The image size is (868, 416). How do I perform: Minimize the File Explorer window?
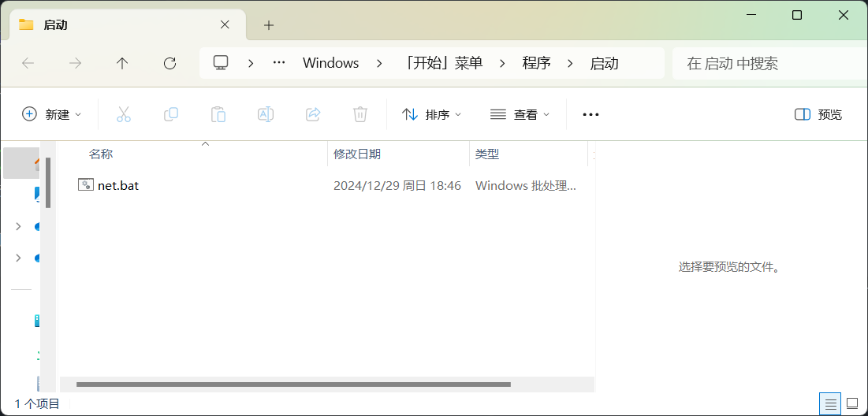point(751,16)
